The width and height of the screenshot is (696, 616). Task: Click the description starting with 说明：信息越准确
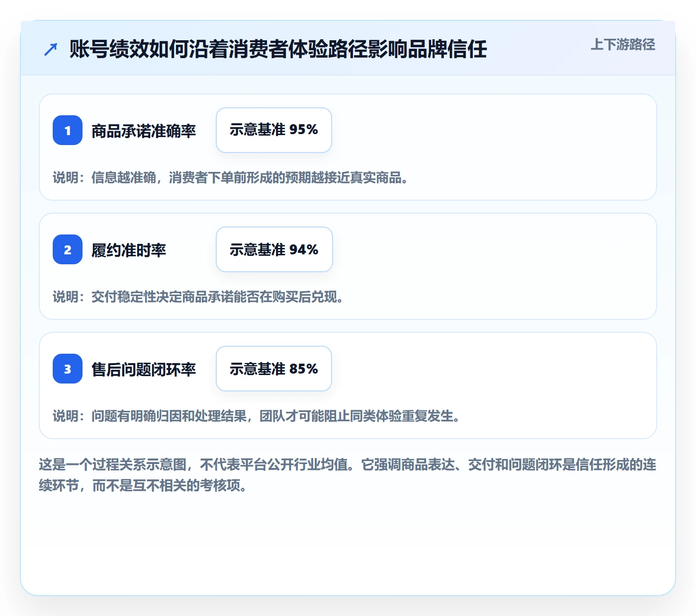click(231, 177)
